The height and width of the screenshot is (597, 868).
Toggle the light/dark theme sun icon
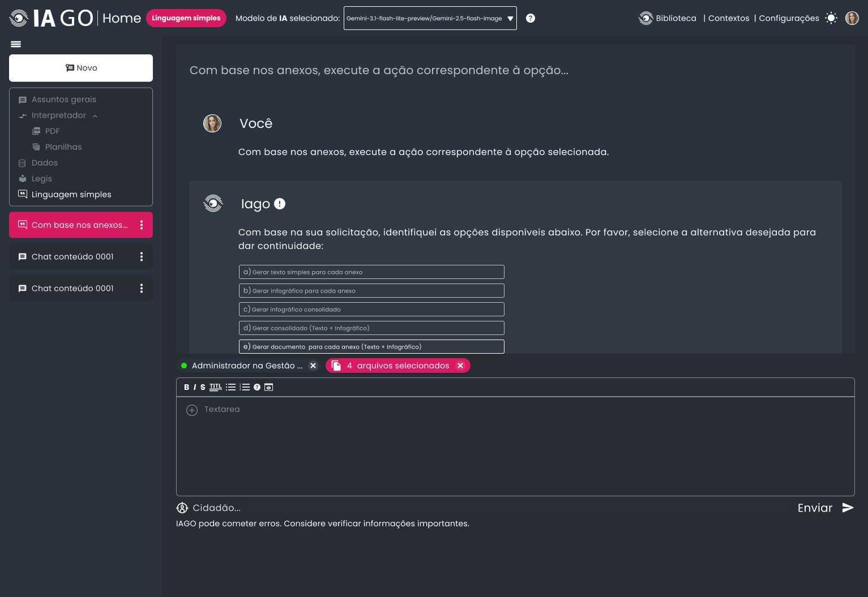(x=831, y=18)
